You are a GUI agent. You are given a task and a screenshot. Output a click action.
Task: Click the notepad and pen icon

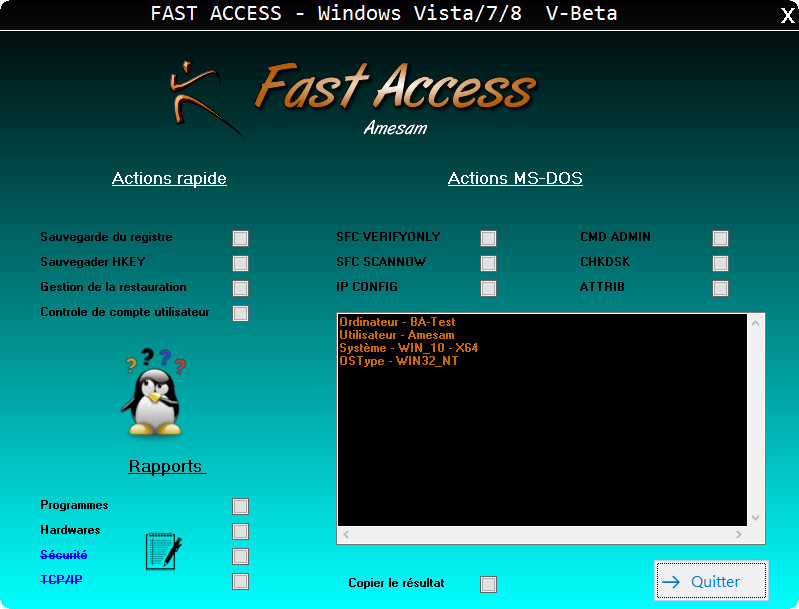[x=163, y=551]
